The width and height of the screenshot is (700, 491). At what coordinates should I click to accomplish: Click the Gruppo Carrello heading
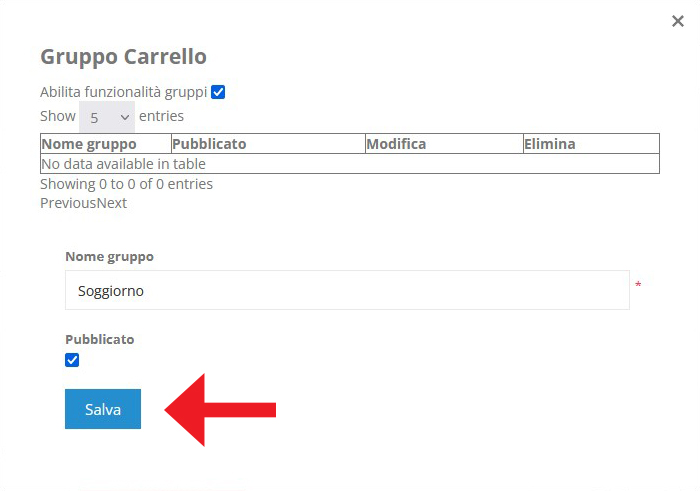[x=124, y=57]
